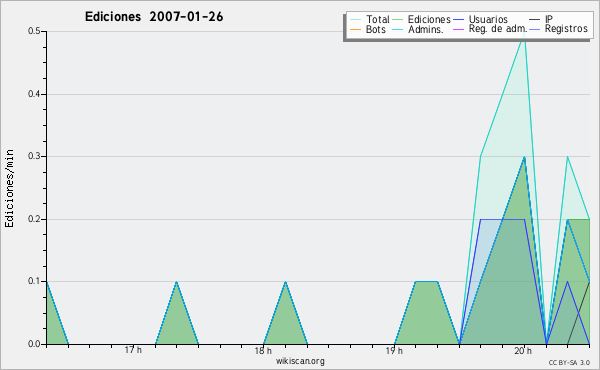Image resolution: width=600 pixels, height=370 pixels.
Task: Click the IP legend label
Action: [x=549, y=19]
